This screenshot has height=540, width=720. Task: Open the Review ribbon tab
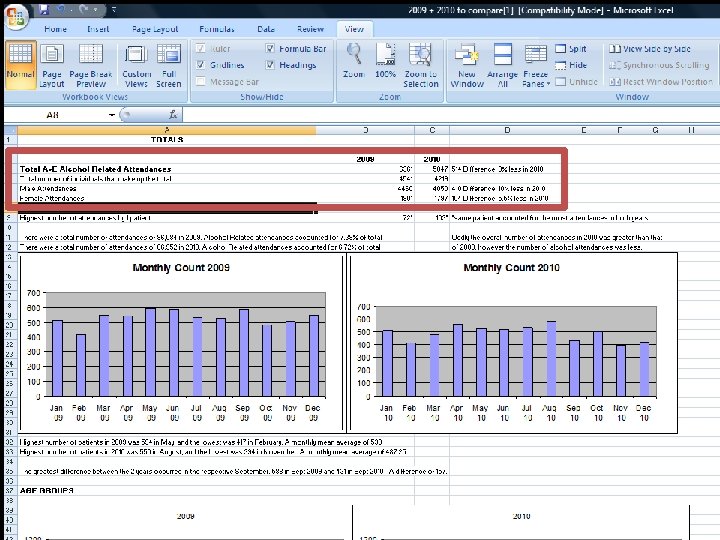[x=310, y=29]
